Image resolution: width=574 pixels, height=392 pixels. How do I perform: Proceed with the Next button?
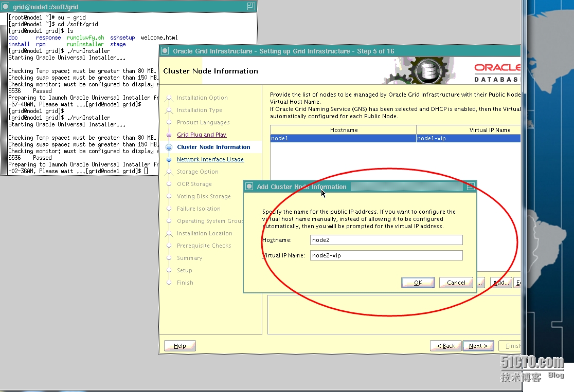tap(478, 346)
